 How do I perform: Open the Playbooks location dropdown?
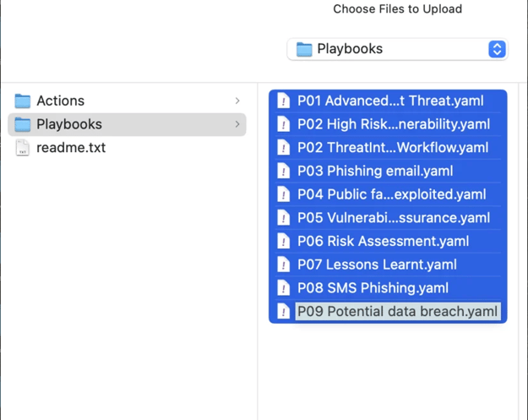(x=397, y=49)
